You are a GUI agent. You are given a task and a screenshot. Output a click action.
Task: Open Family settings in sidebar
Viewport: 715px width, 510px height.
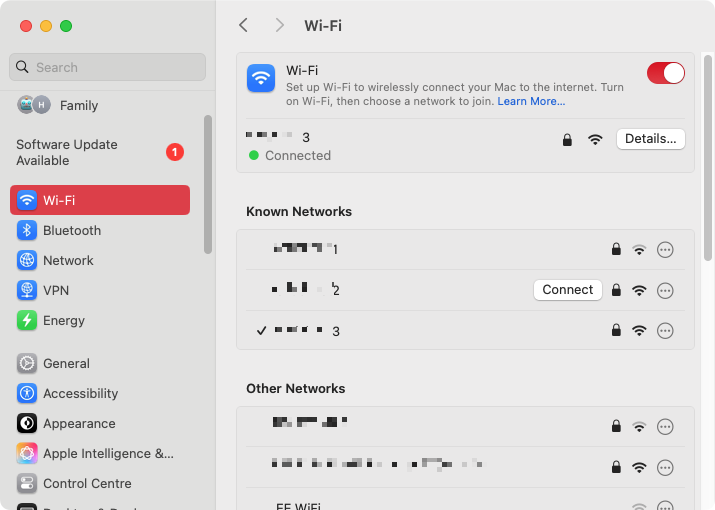(x=100, y=105)
